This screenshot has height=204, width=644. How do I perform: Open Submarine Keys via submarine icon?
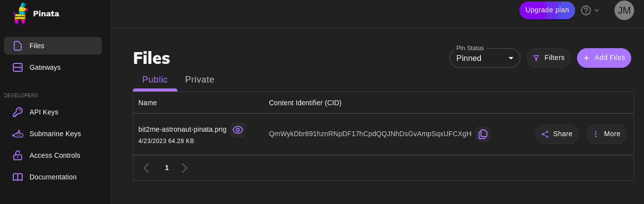pos(18,134)
